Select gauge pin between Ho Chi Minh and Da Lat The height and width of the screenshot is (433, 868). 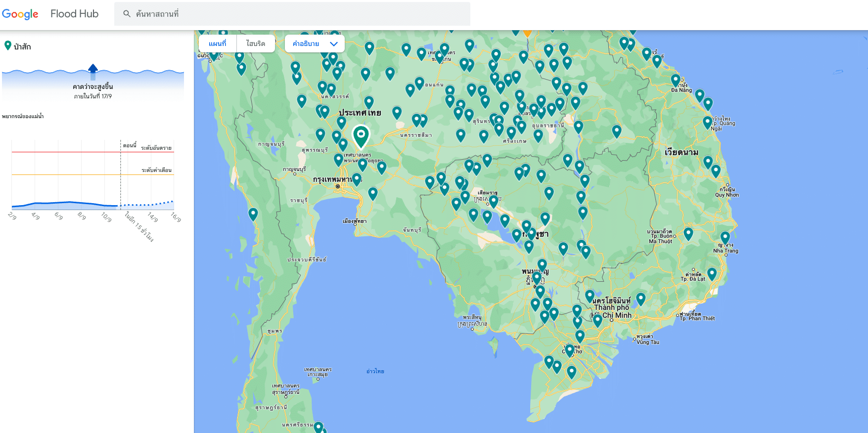[641, 299]
